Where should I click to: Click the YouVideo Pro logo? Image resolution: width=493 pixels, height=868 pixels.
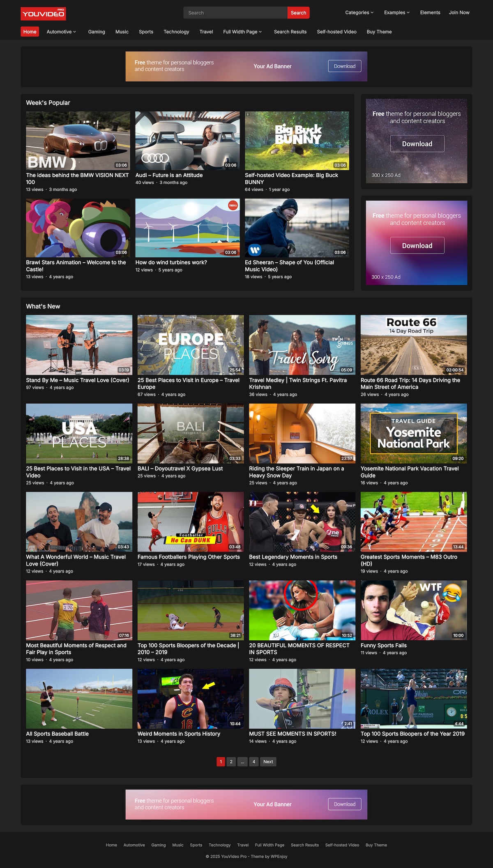point(43,14)
